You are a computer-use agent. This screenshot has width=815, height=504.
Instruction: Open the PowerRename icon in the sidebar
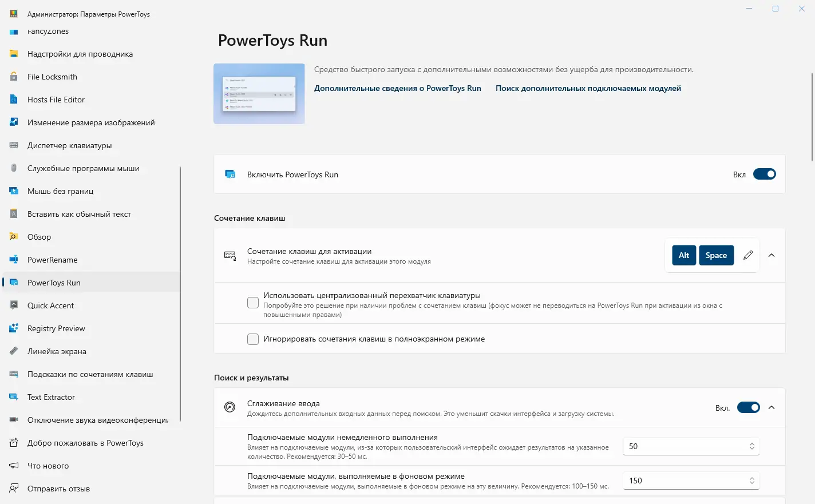[x=14, y=260]
